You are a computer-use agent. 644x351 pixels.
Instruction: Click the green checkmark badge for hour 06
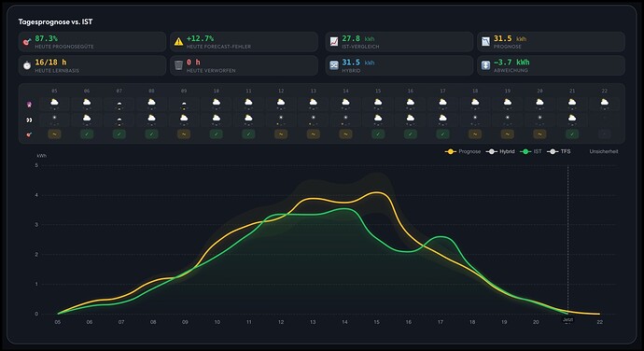(87, 134)
